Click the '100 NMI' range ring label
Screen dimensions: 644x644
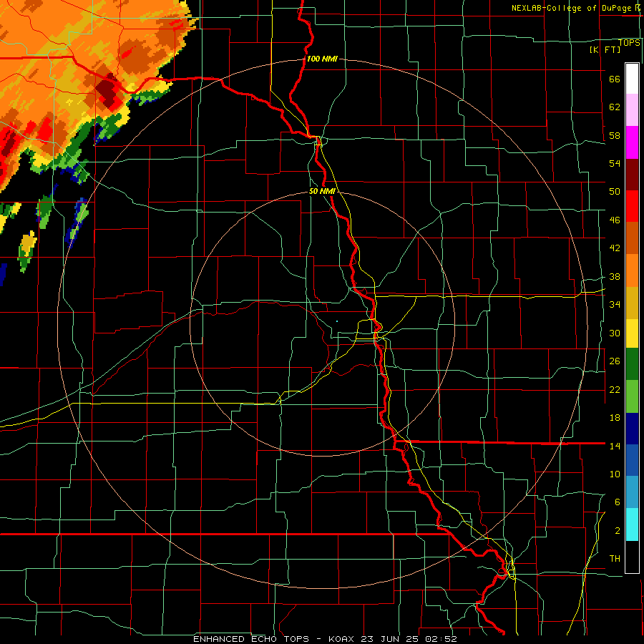(322, 59)
